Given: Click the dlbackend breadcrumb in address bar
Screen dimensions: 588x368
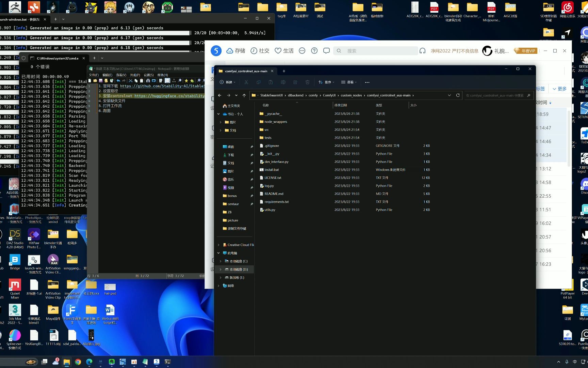Looking at the screenshot, I should pos(295,95).
